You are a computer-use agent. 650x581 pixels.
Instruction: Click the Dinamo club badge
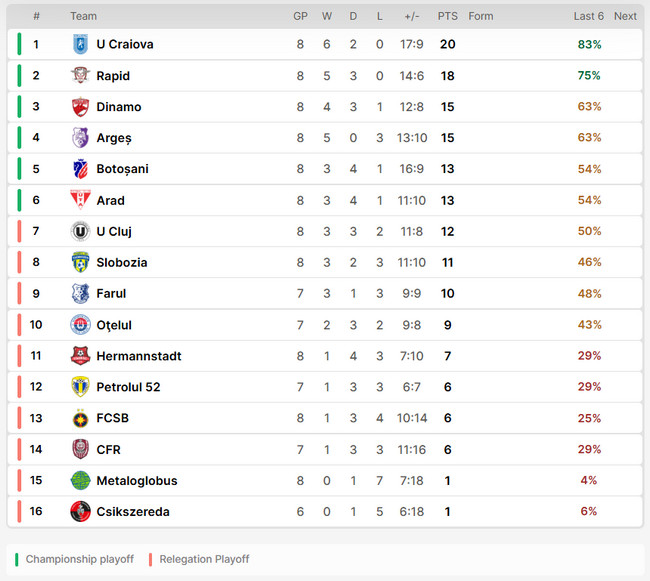point(80,107)
